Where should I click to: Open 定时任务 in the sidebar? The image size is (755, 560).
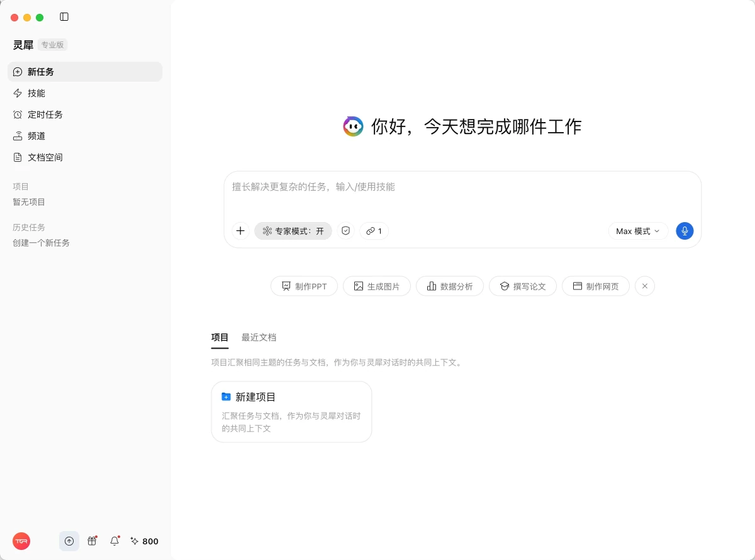point(85,115)
